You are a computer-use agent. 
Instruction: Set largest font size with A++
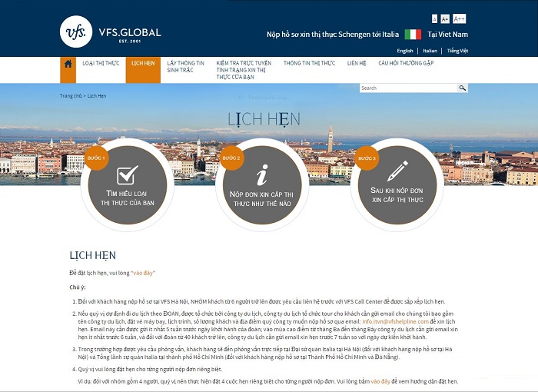pyautogui.click(x=459, y=18)
